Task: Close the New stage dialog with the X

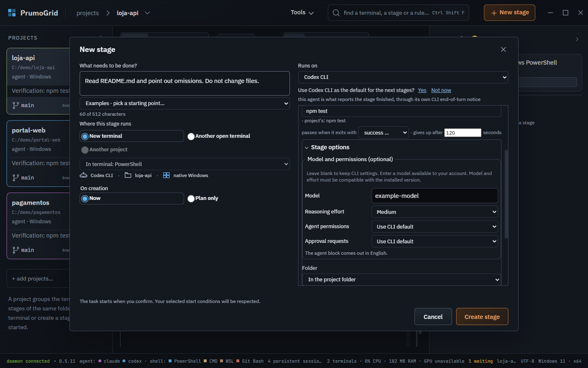Action: pos(503,49)
